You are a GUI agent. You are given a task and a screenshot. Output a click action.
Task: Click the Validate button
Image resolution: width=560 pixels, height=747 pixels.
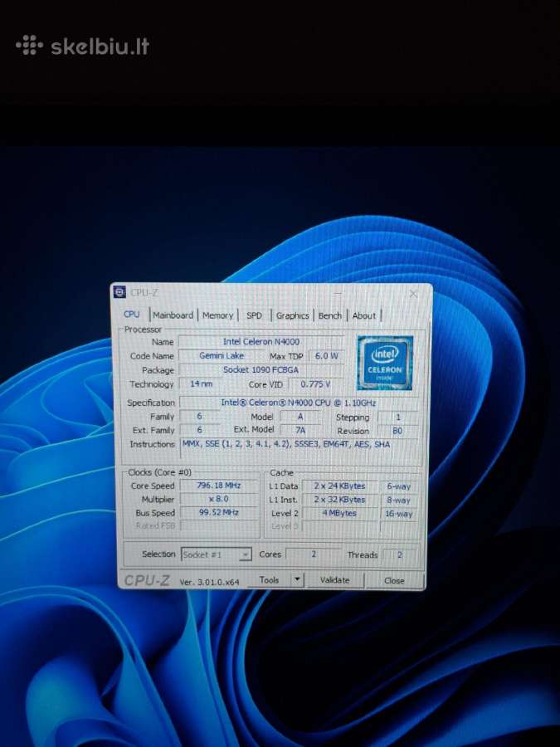coord(335,580)
